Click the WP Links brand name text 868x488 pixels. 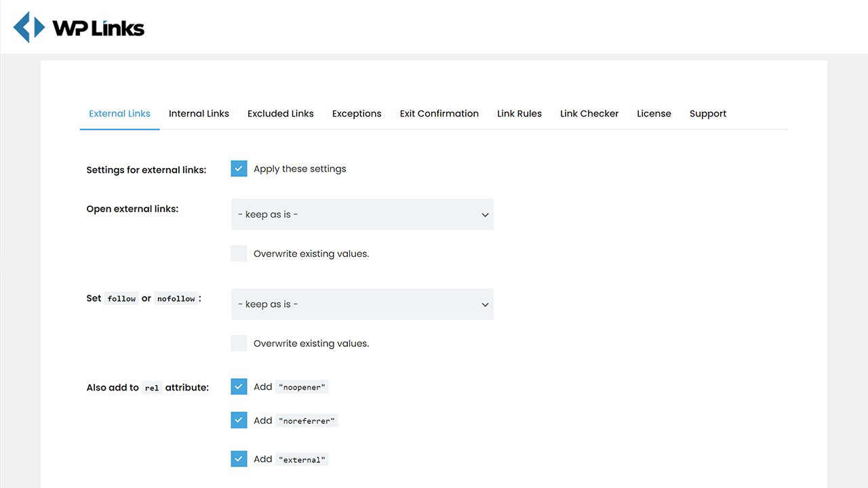click(98, 28)
